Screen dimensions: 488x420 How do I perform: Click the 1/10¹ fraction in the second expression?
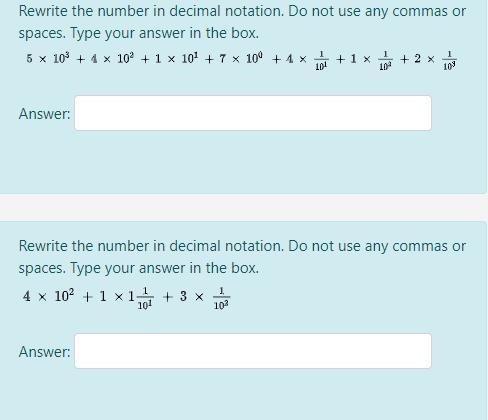tap(145, 299)
